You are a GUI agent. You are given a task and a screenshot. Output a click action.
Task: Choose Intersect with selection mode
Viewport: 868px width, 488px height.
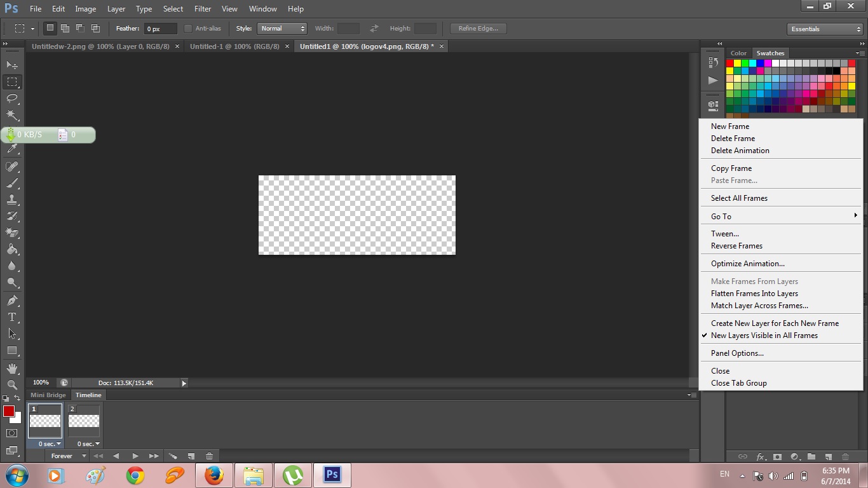(96, 28)
